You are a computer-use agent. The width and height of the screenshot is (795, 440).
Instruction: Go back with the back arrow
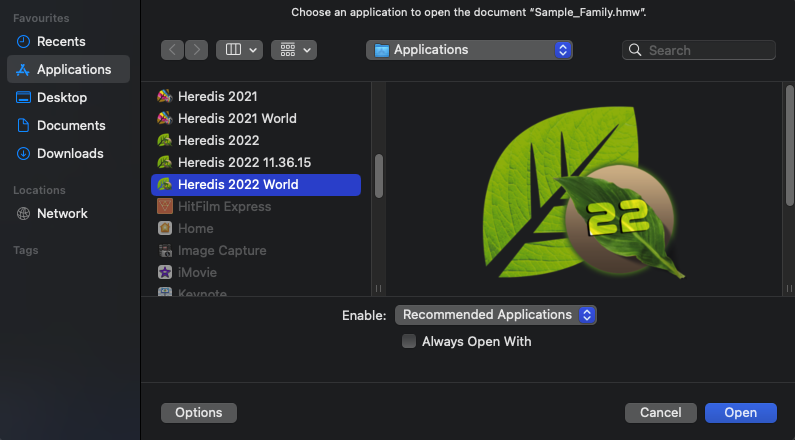coord(172,50)
